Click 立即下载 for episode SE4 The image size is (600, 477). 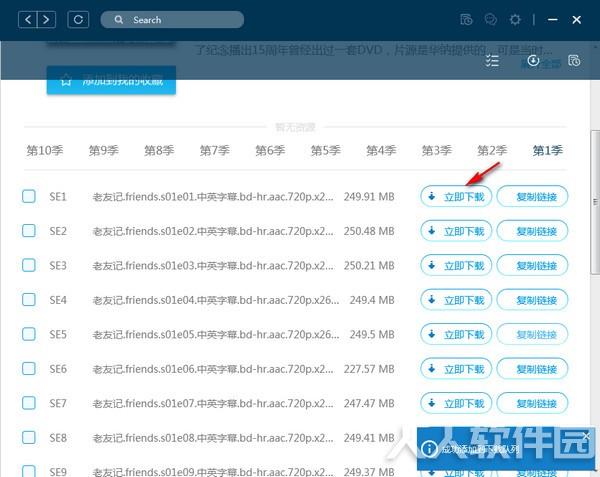[456, 300]
